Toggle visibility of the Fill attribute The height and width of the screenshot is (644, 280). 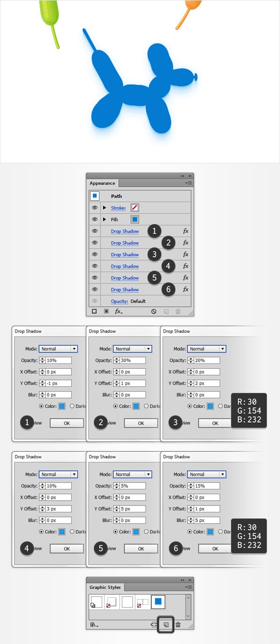[95, 219]
